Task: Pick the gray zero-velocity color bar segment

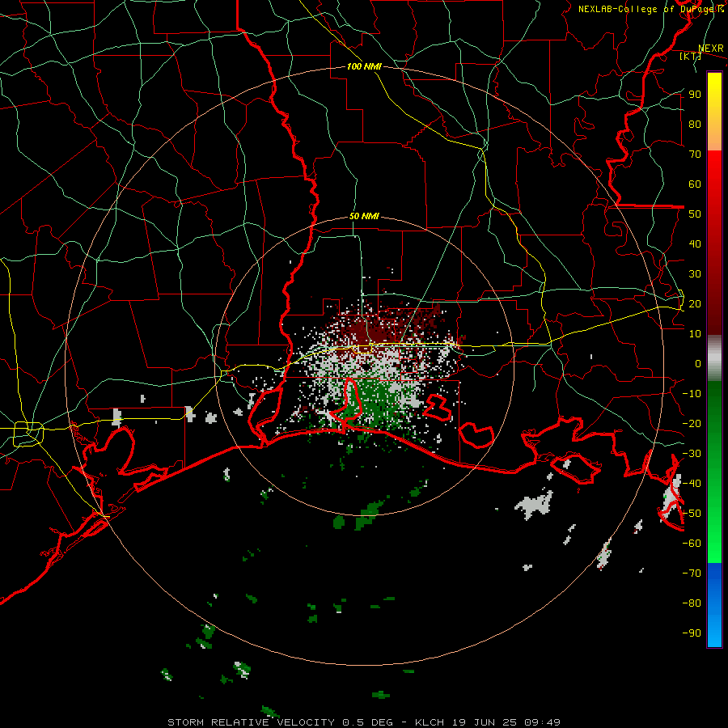Action: click(714, 360)
